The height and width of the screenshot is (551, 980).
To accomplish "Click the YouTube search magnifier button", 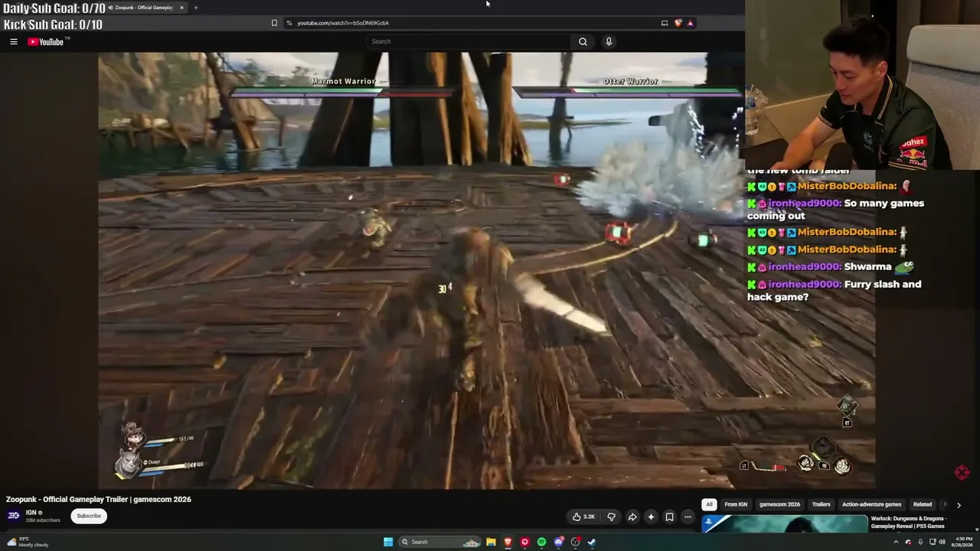I will (583, 41).
